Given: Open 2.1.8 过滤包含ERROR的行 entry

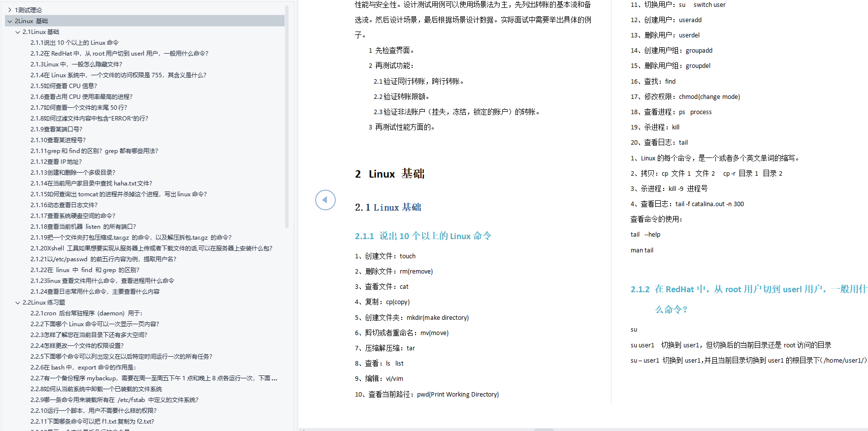Looking at the screenshot, I should pyautogui.click(x=89, y=118).
